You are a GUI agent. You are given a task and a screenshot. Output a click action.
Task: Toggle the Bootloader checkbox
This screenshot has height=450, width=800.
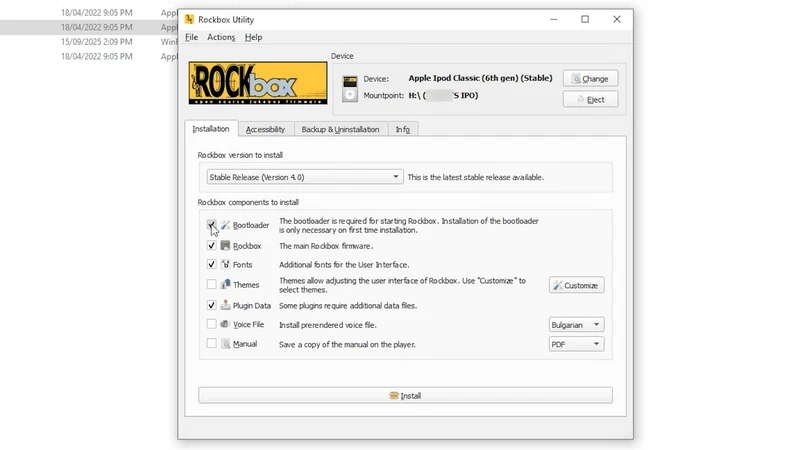(211, 225)
